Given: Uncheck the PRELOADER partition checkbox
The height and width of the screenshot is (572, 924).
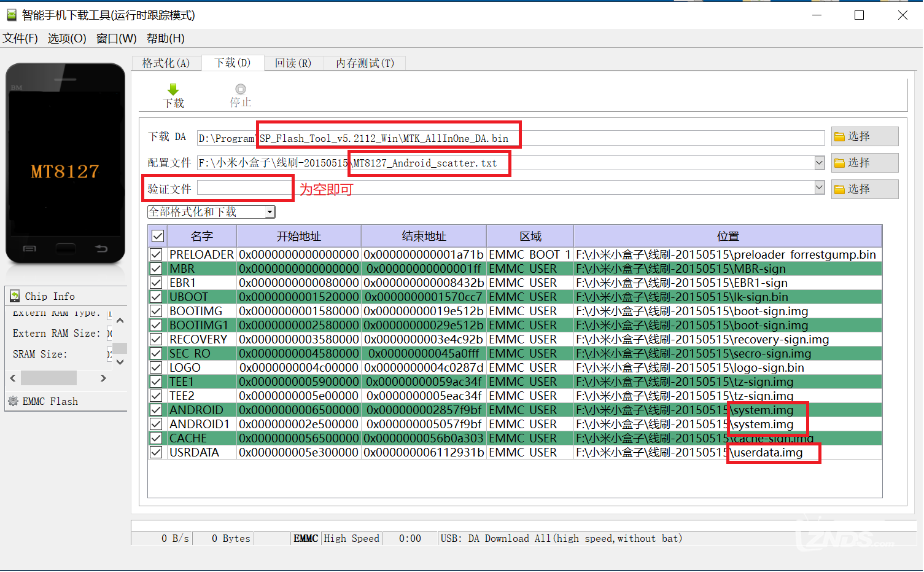Looking at the screenshot, I should tap(157, 254).
